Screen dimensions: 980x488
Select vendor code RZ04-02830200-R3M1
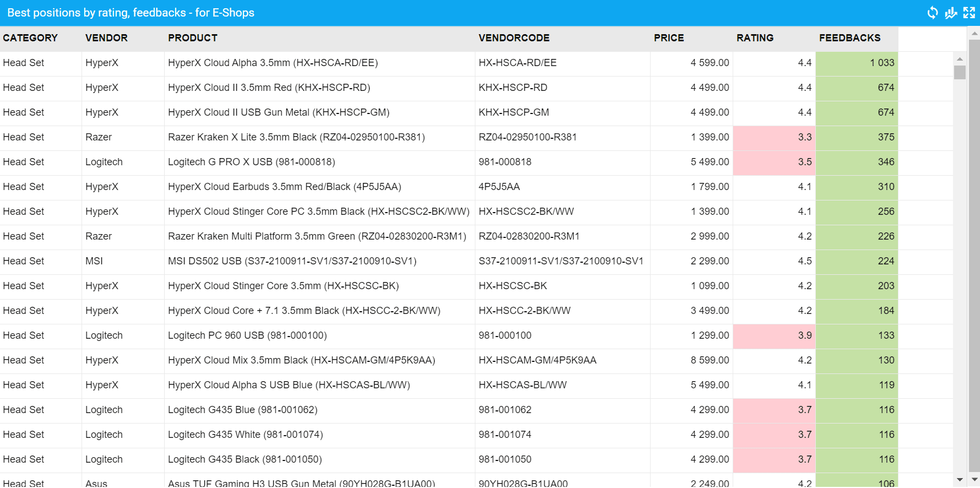529,236
